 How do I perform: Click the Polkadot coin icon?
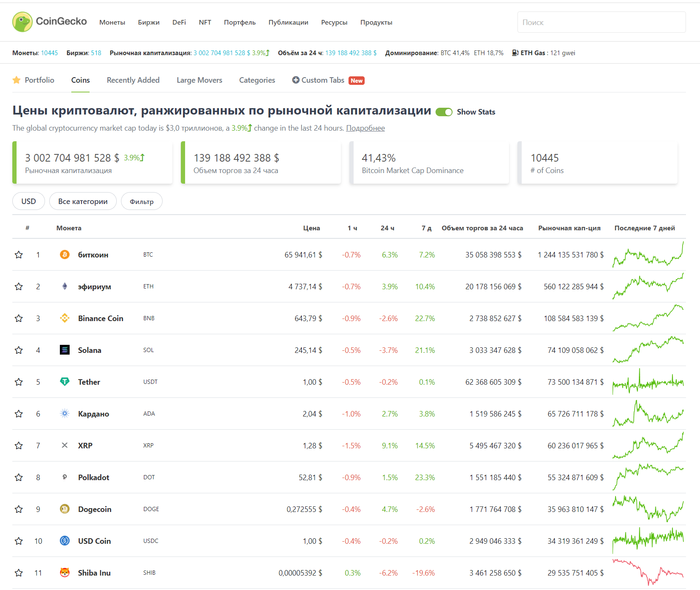pyautogui.click(x=65, y=477)
